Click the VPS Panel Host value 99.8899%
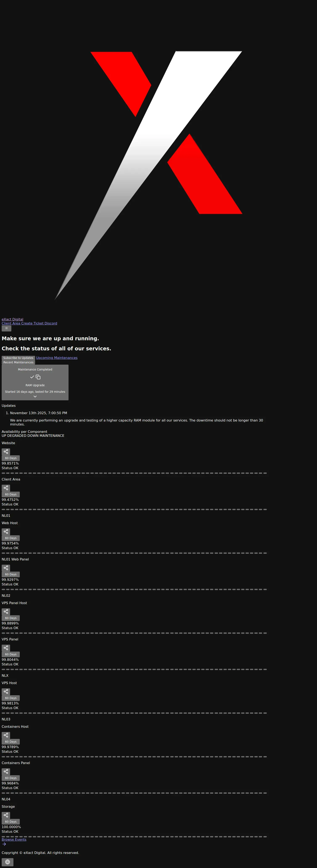Image resolution: width=317 pixels, height=868 pixels. (x=10, y=623)
